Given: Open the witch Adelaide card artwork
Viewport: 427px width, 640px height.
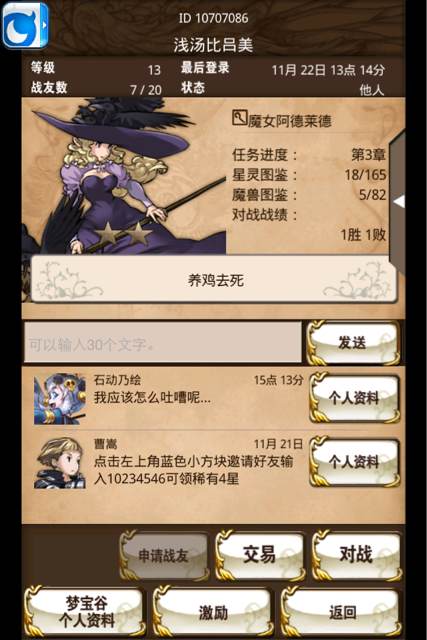Looking at the screenshot, I should [124, 176].
